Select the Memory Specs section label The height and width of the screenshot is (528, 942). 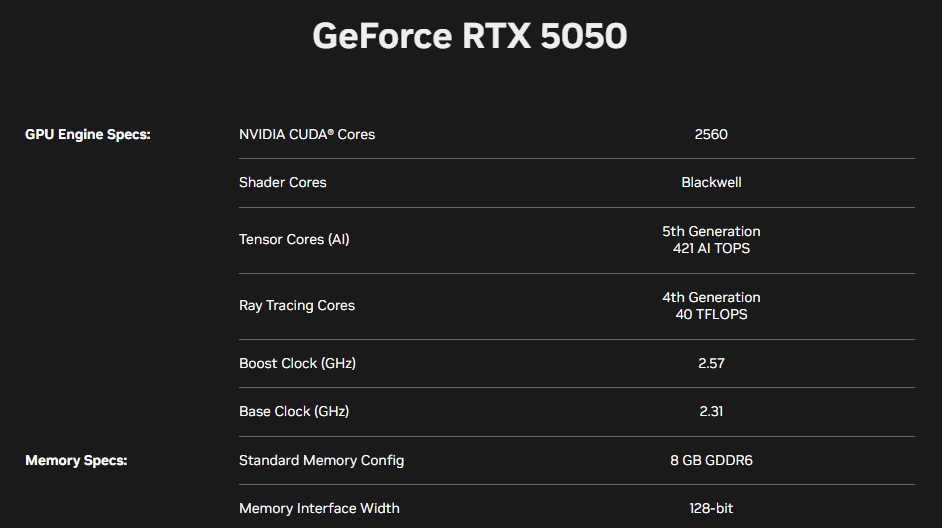[x=76, y=461]
